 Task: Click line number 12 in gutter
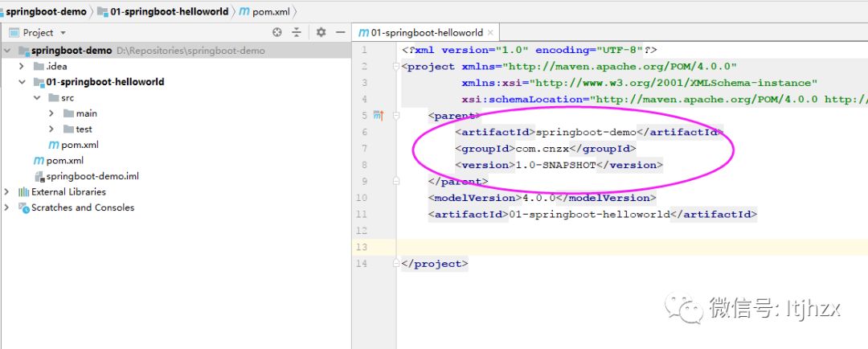pos(362,231)
